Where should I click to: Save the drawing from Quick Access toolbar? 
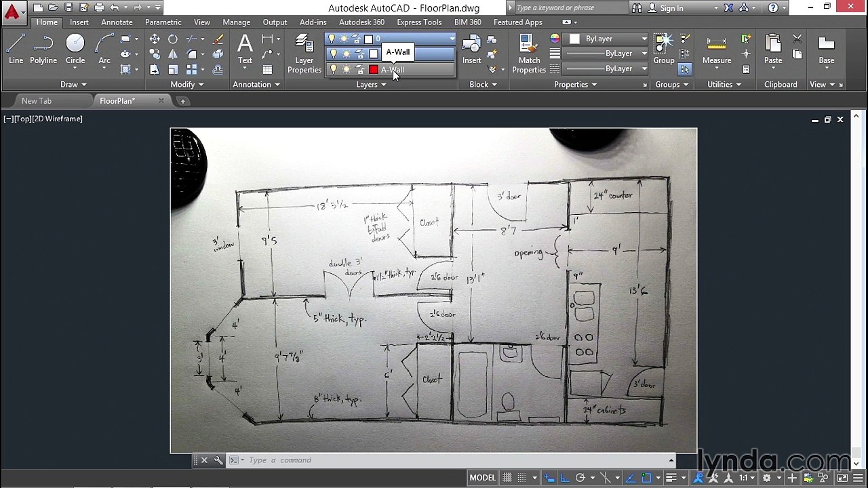click(x=68, y=8)
